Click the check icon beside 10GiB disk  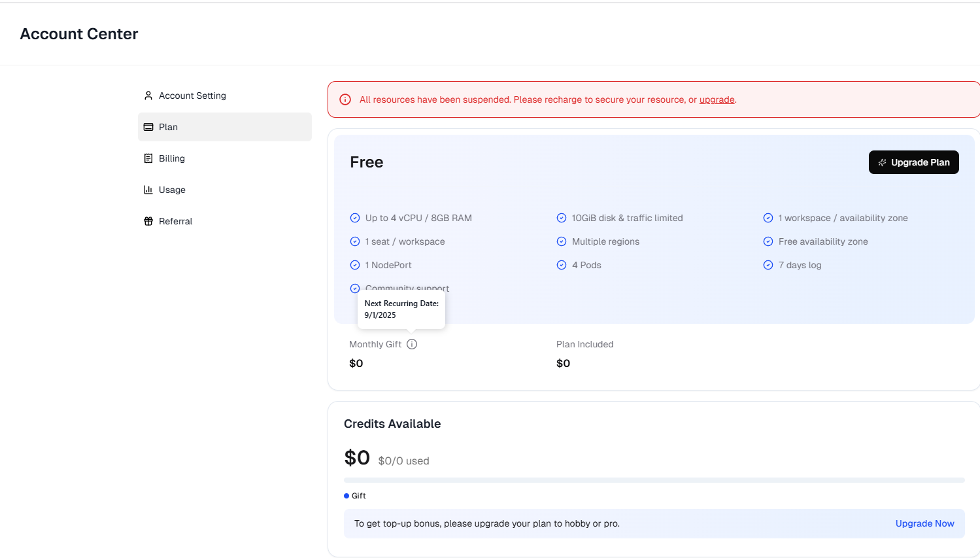562,218
